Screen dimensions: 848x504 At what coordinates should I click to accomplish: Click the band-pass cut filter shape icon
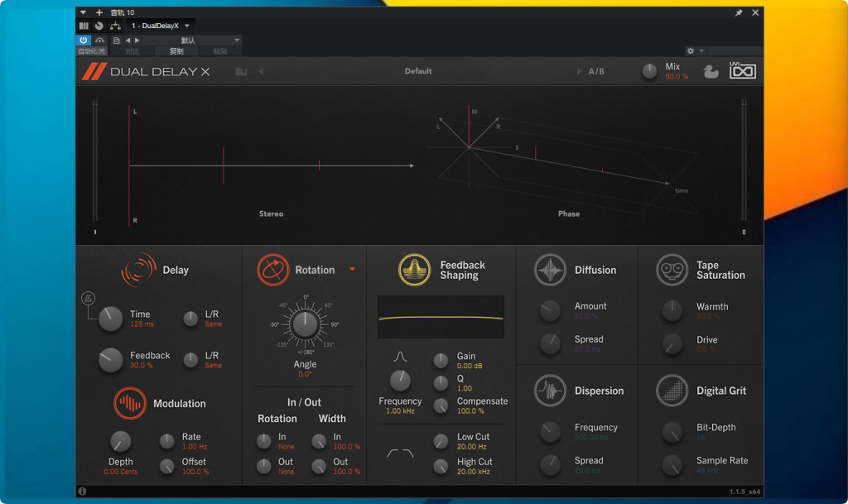(400, 454)
